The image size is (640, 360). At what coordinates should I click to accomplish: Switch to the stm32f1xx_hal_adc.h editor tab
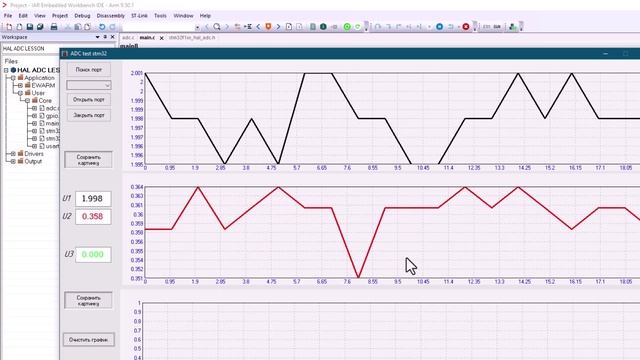tap(191, 38)
